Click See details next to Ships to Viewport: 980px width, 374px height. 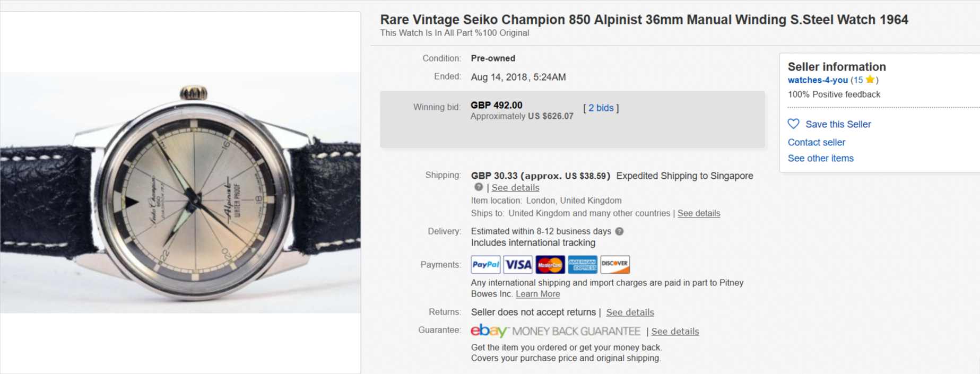pos(699,213)
